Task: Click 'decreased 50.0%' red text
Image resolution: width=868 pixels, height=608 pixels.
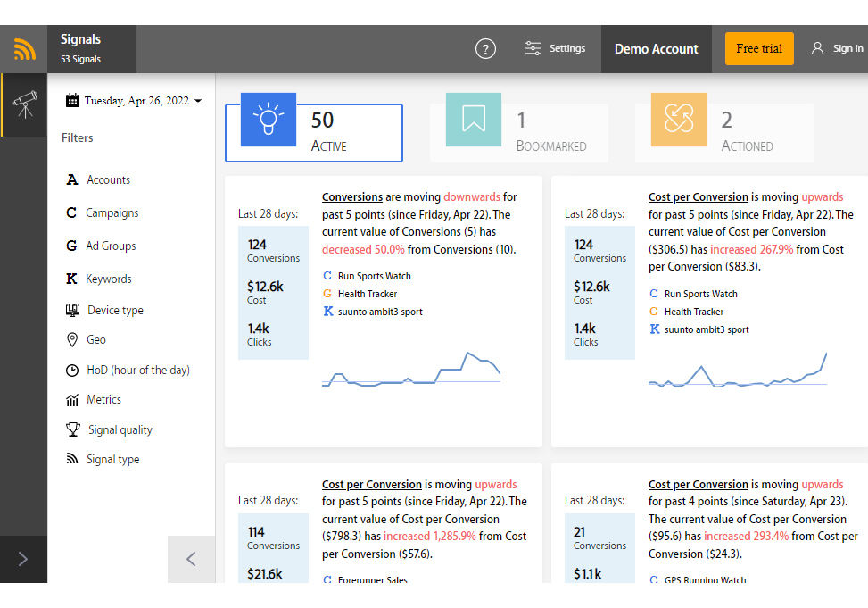Action: coord(363,249)
